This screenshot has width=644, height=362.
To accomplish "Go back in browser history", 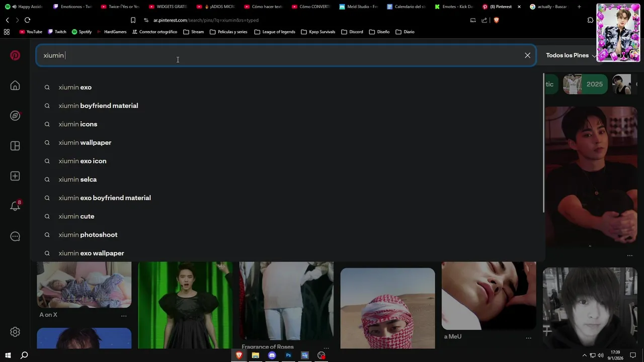I will (7, 20).
